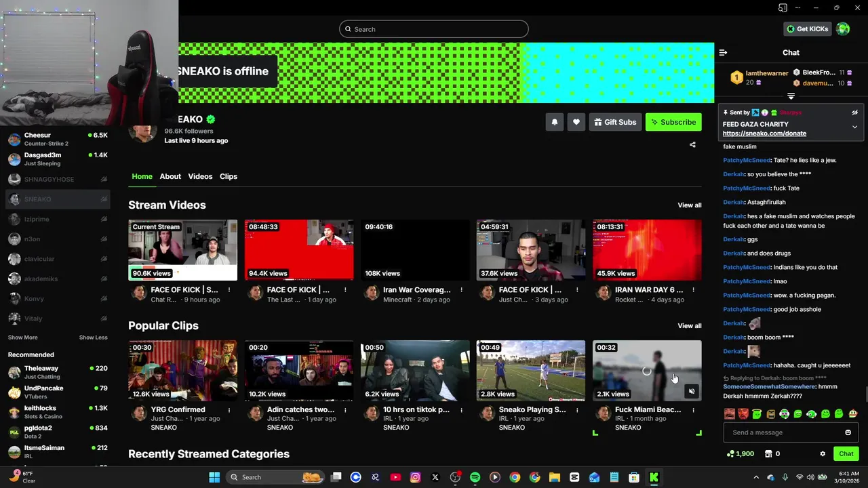Image resolution: width=868 pixels, height=488 pixels.
Task: Open options menu for YRG Confirmed clip
Action: (229, 410)
